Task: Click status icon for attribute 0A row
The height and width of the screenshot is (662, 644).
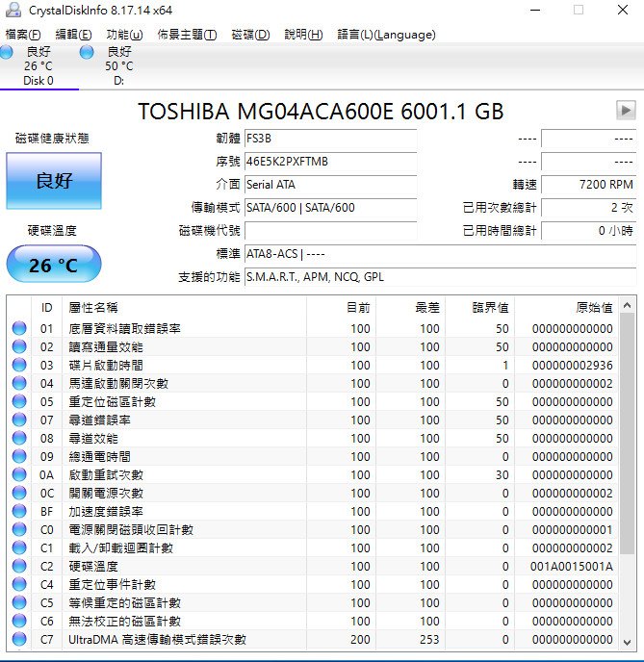Action: [19, 474]
